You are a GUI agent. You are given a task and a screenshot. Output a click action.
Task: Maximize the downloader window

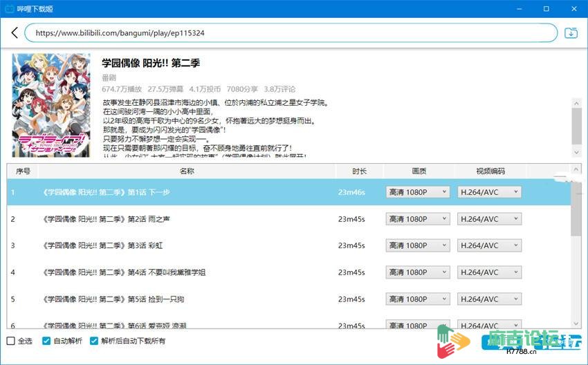(546, 8)
